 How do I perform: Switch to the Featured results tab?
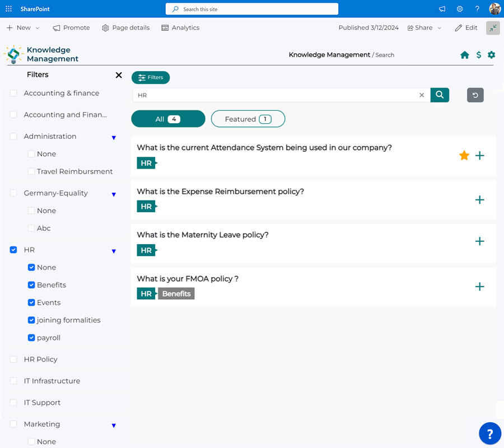coord(248,119)
